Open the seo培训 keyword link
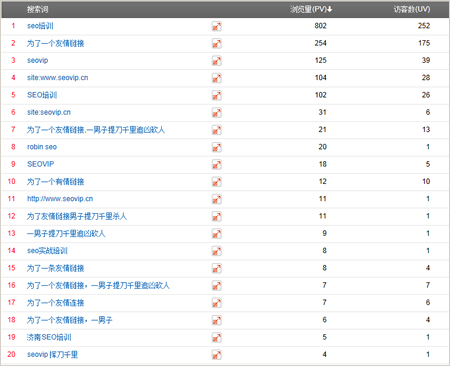 (x=40, y=26)
